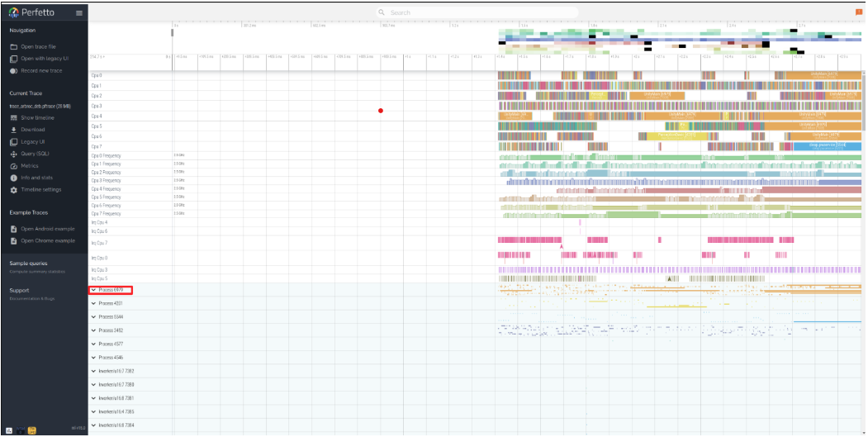Click the Download arrow icon

point(14,130)
